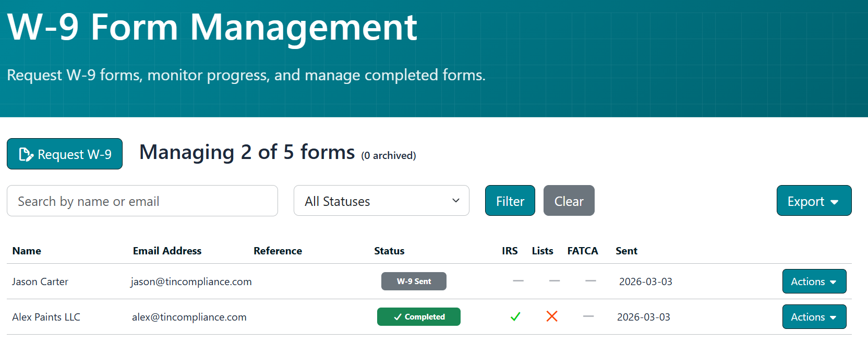868x343 pixels.
Task: Expand the Export dropdown menu
Action: 814,201
